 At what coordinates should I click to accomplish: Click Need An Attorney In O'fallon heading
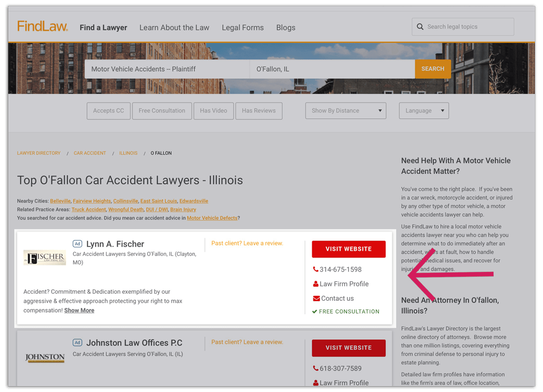[450, 305]
